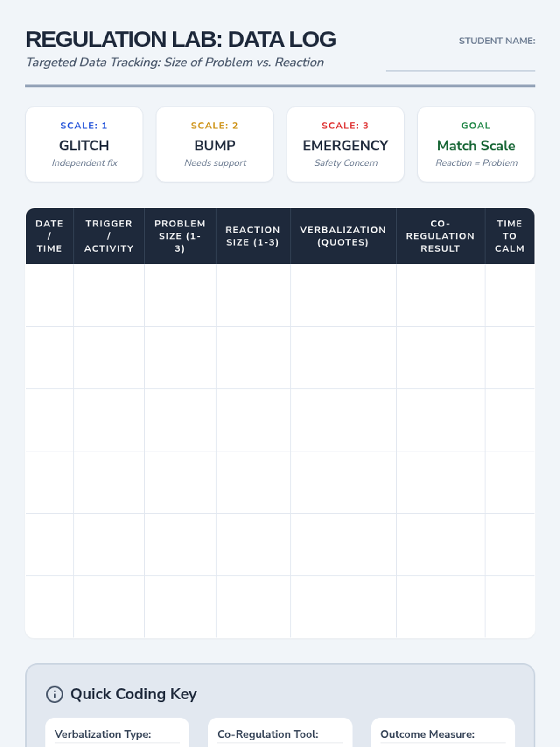Select the Scale 1 Glitch card
Image resolution: width=560 pixels, height=747 pixels.
pos(84,144)
